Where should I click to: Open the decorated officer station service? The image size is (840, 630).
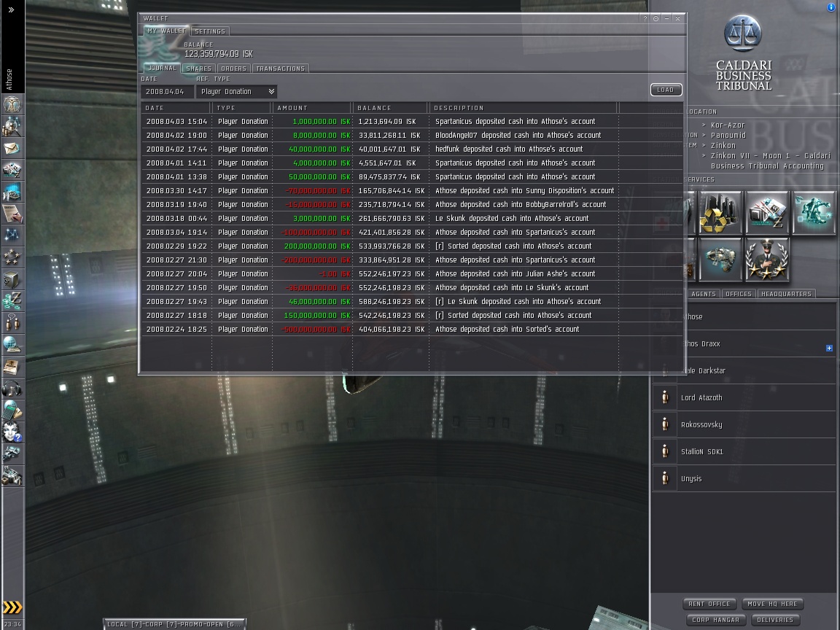click(x=767, y=260)
